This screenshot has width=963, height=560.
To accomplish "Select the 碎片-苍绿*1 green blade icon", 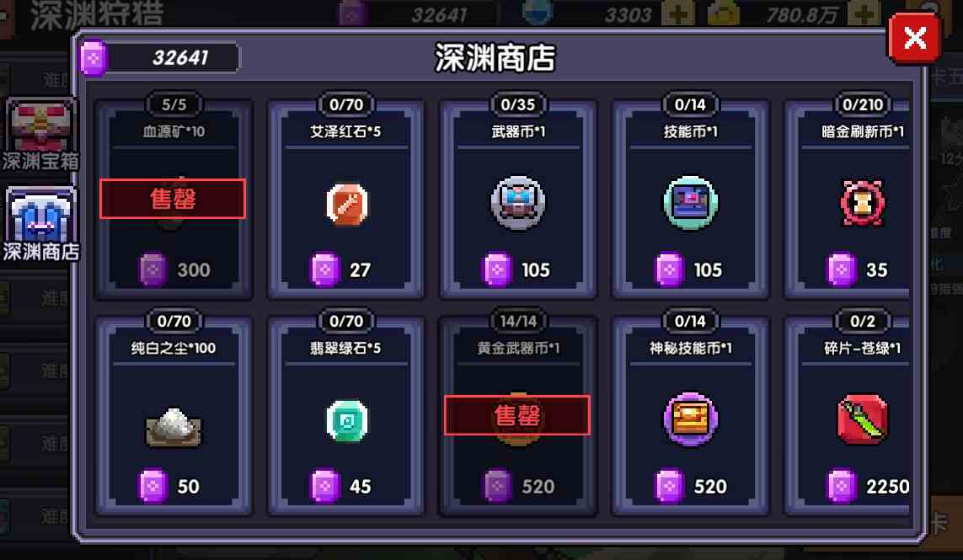I will 862,419.
